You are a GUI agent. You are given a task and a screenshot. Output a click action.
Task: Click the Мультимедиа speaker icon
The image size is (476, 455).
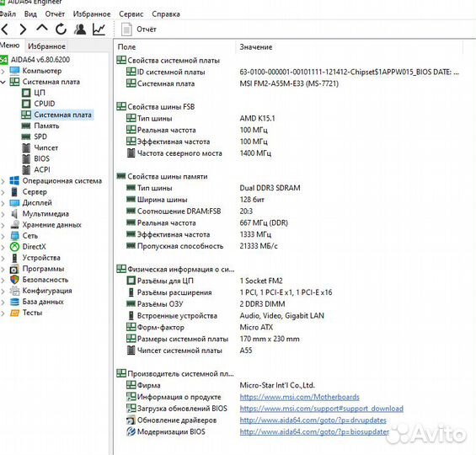coord(14,214)
